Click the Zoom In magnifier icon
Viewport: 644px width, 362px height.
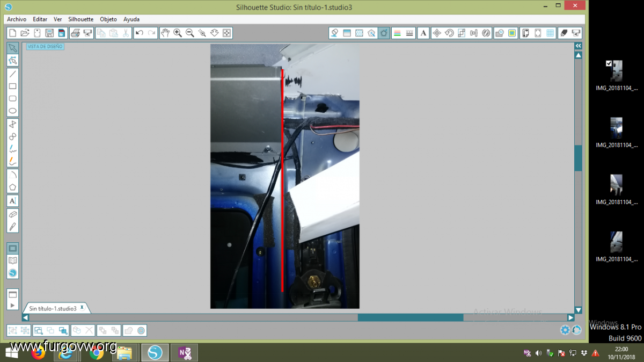coord(178,33)
